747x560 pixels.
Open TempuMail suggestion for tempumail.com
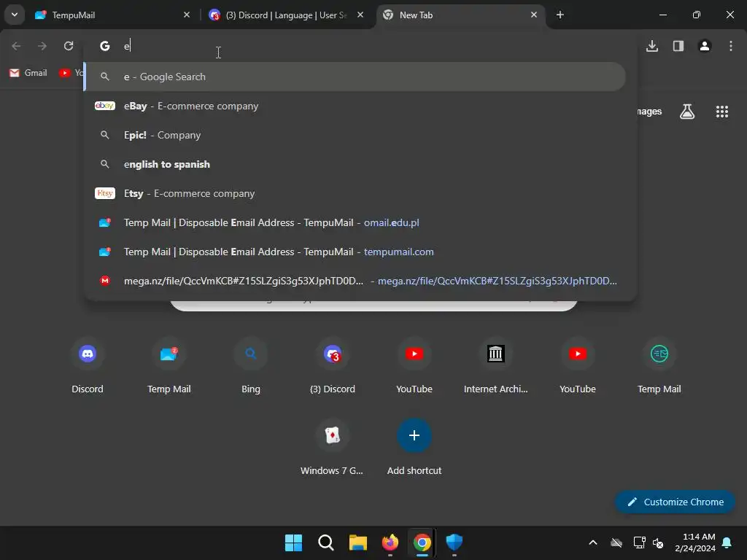pos(355,252)
